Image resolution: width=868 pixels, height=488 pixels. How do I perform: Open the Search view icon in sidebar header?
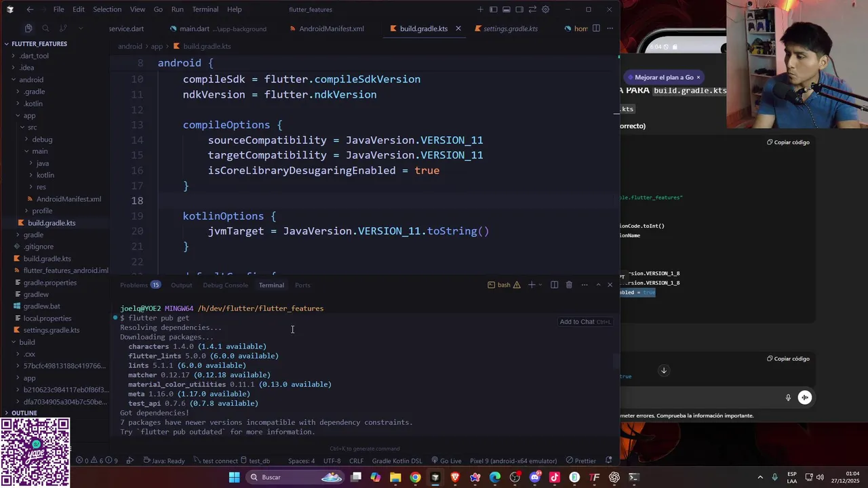[x=45, y=28]
